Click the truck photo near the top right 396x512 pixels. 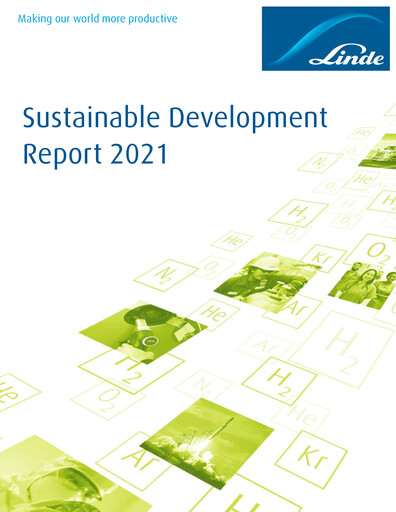click(378, 152)
